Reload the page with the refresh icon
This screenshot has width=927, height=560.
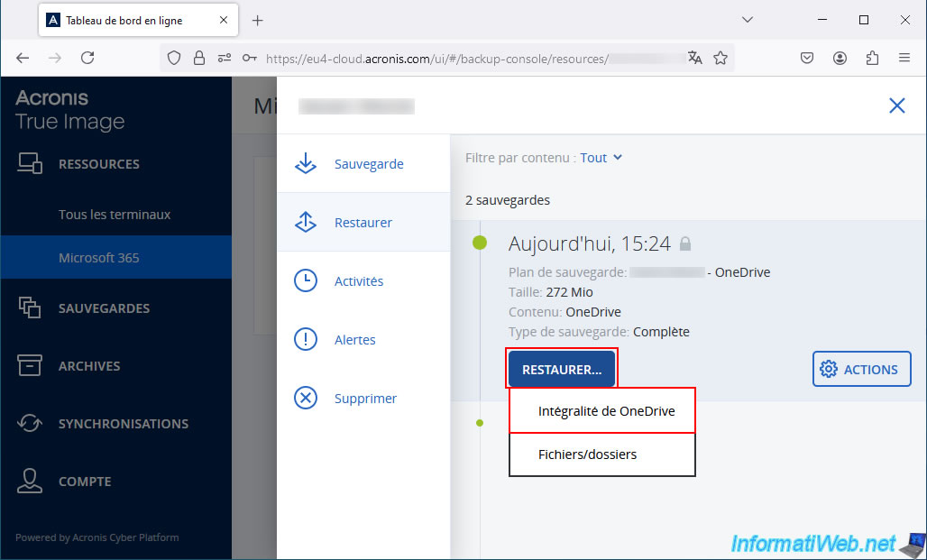tap(87, 58)
